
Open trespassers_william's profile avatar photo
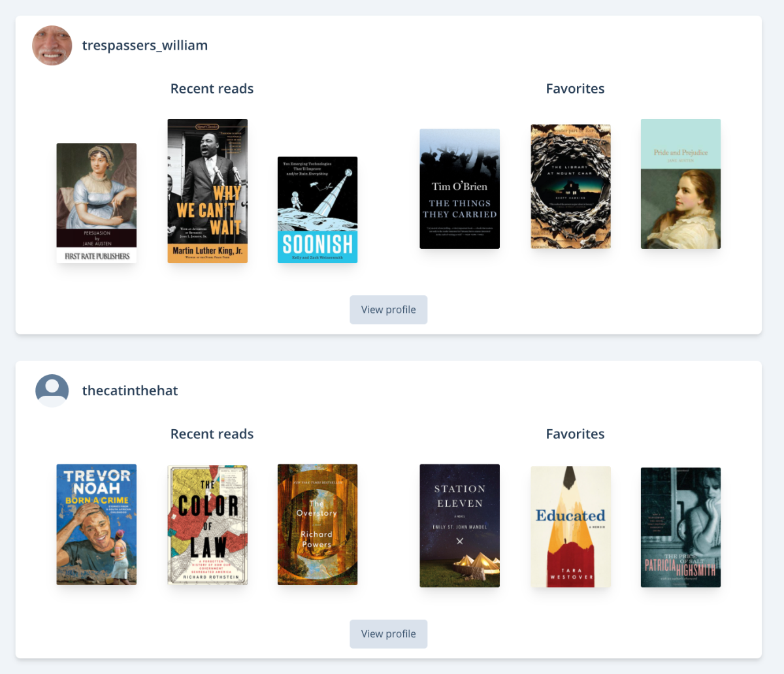point(52,46)
